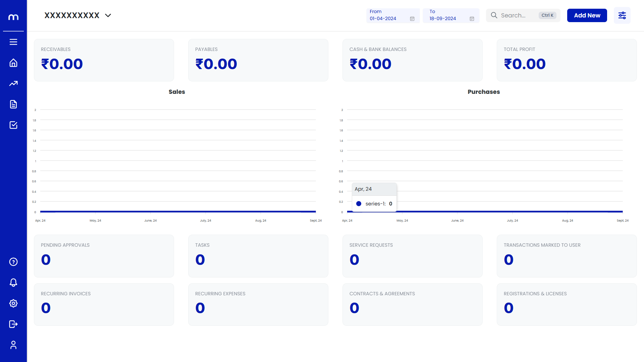Screen dimensions: 644x362
Task: Open the From date calendar icon
Action: click(x=412, y=19)
